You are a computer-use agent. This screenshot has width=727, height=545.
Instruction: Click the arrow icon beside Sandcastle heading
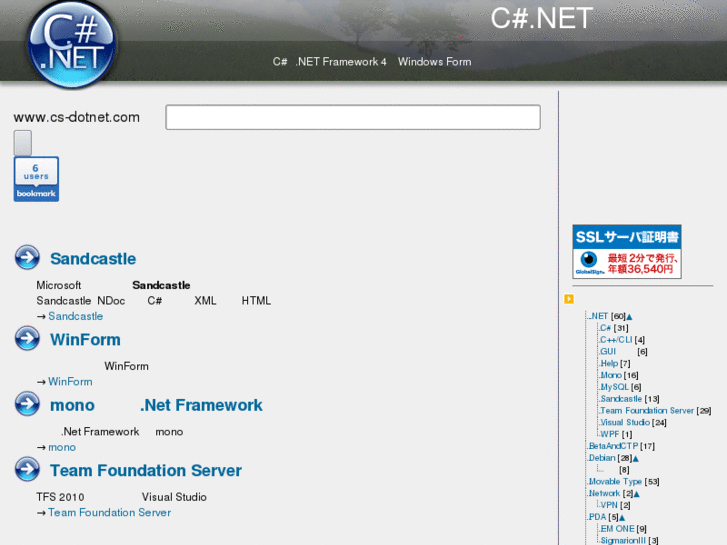point(27,257)
